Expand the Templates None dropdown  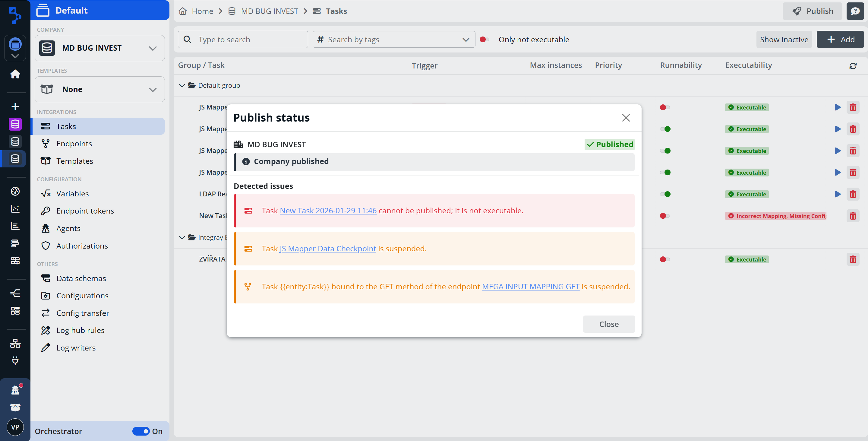coord(153,89)
